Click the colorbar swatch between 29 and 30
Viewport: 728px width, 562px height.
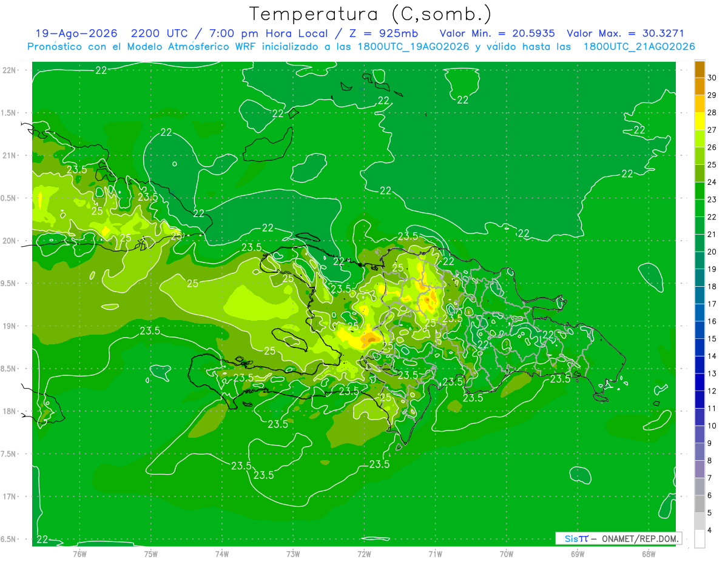[x=699, y=86]
